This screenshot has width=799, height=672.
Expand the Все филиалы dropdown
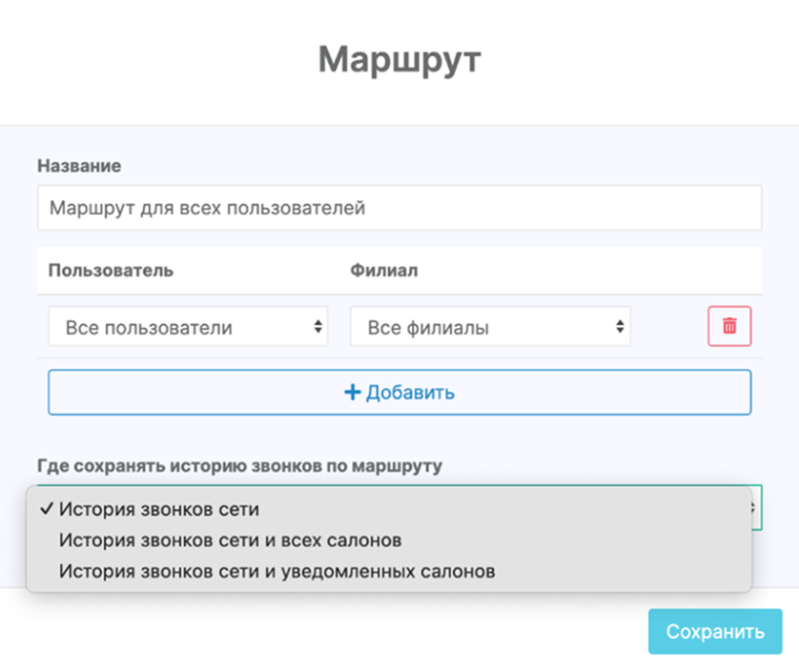pyautogui.click(x=490, y=327)
